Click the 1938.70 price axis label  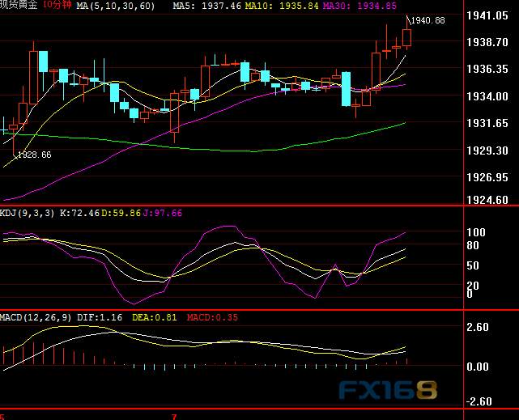[487, 42]
